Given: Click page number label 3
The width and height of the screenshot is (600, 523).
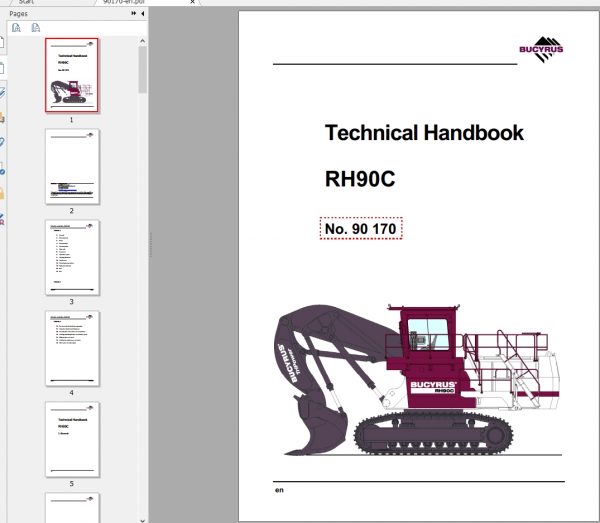Looking at the screenshot, I should (72, 302).
